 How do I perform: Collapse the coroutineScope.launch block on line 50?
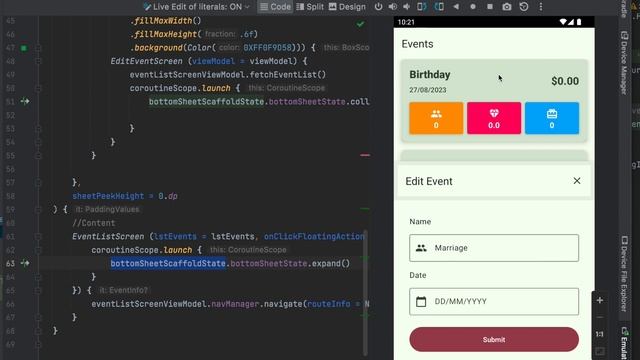[38, 88]
